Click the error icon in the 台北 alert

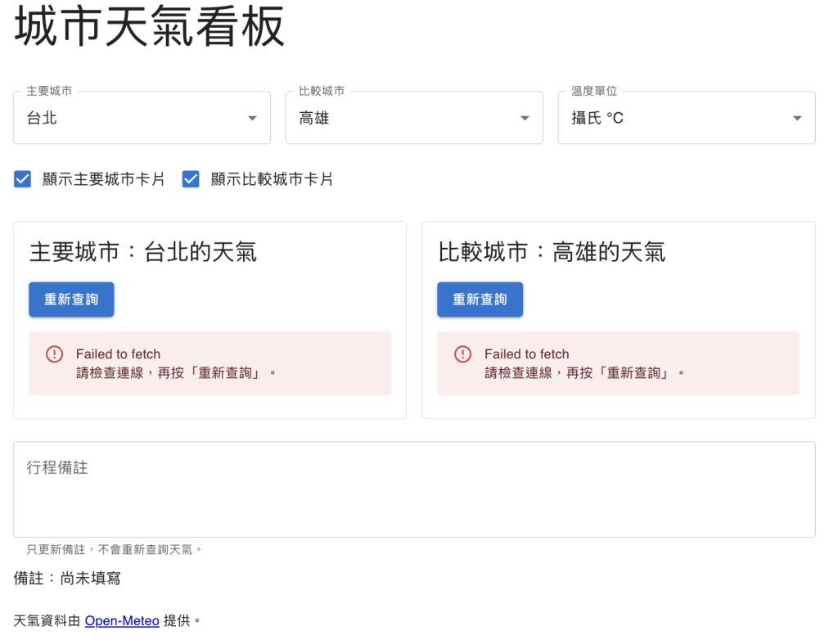pyautogui.click(x=55, y=354)
